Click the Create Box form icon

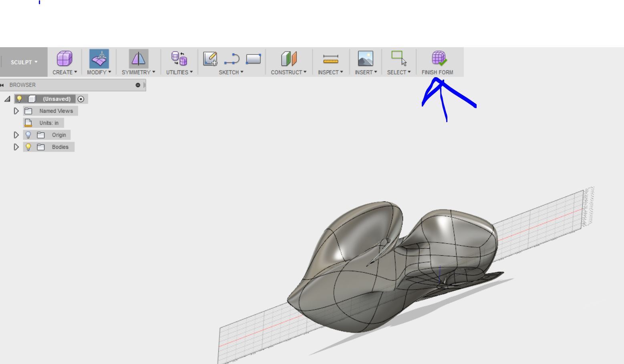[x=64, y=58]
